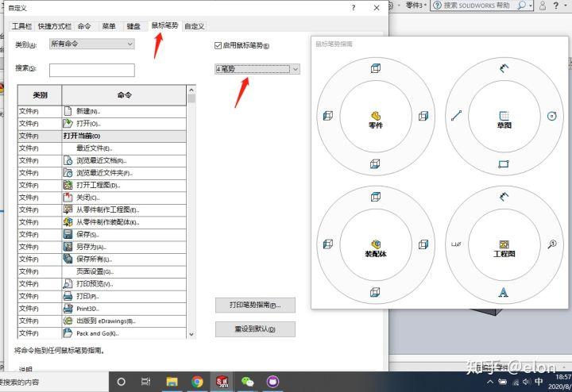Screen dimensions: 572x392
Task: Open Task View from the taskbar
Action: tap(145, 382)
